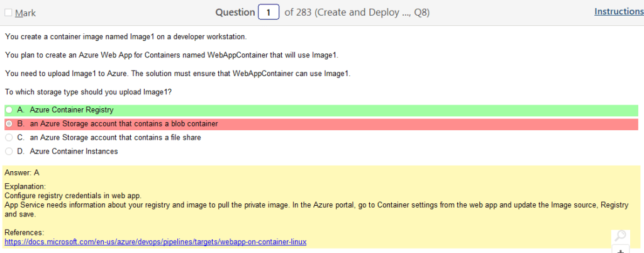Select radio button for option C
Screen dimensions: 644x253
[x=9, y=137]
